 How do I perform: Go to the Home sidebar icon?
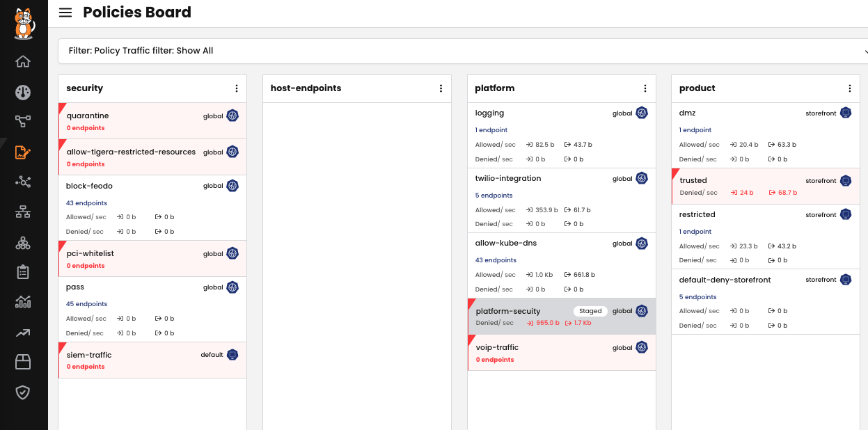[23, 61]
